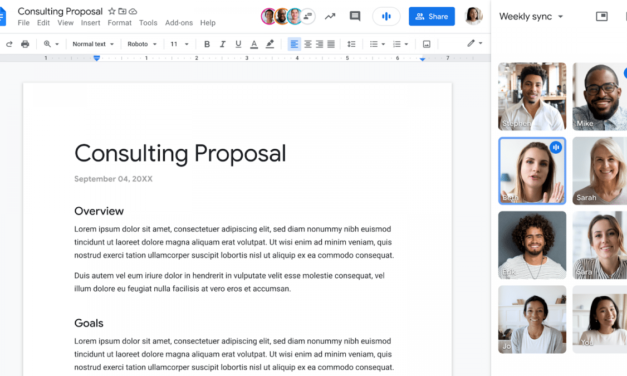Select Erik's video tile
Viewport: 627px width, 376px height.
(532, 245)
